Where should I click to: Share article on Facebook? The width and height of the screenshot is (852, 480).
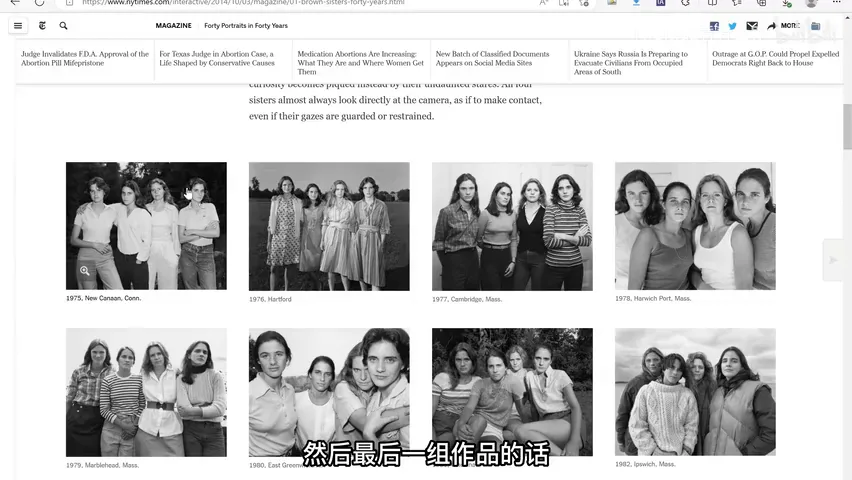[x=714, y=26]
